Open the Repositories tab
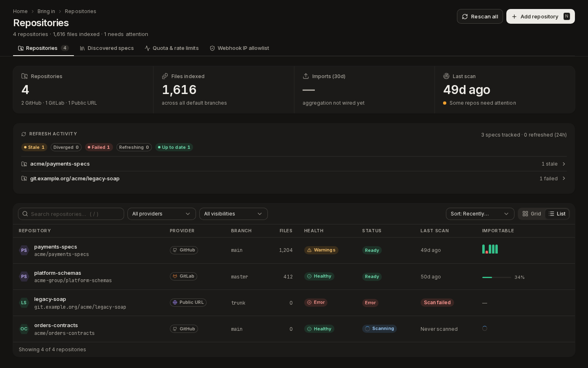The image size is (588, 368). (43, 48)
